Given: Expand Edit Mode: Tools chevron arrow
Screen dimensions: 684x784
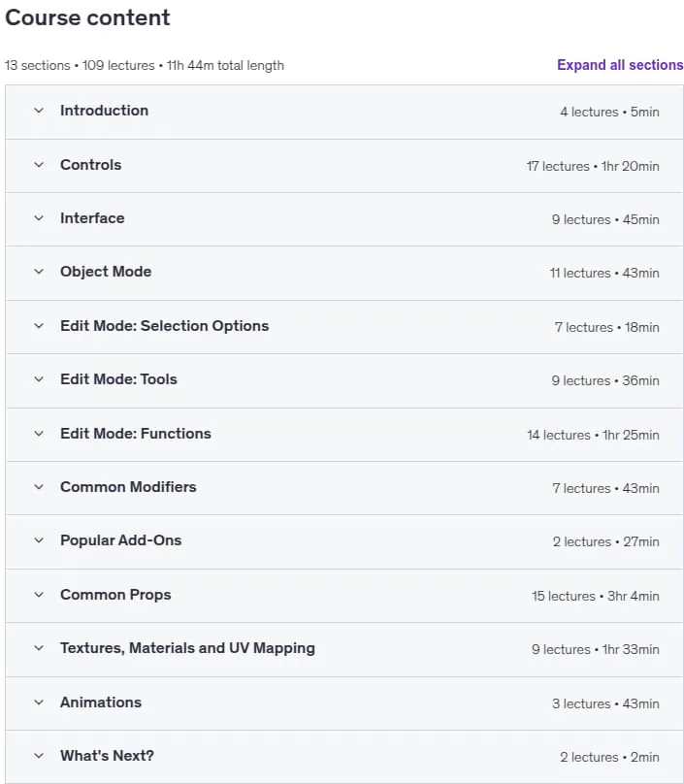Looking at the screenshot, I should [39, 379].
